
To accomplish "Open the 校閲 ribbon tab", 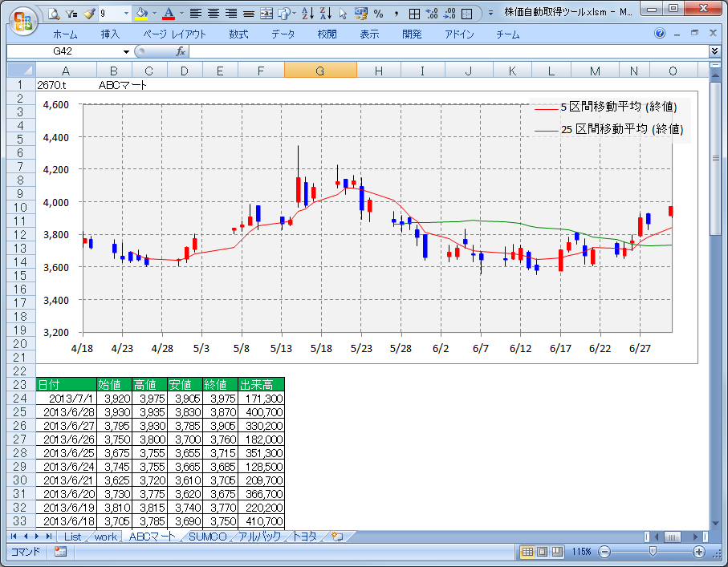I will click(327, 34).
